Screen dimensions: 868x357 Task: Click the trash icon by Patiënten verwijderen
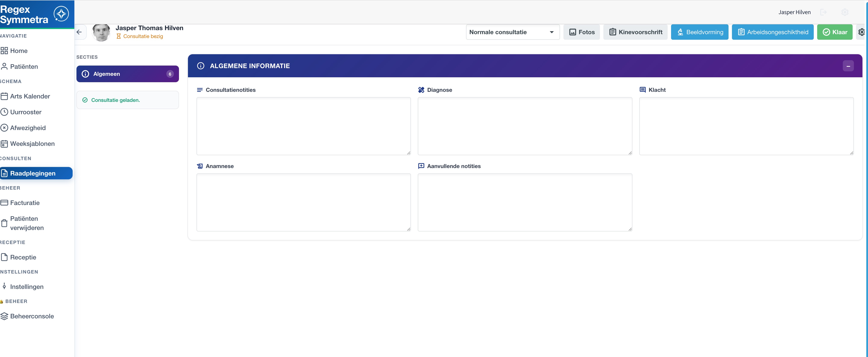coord(4,223)
